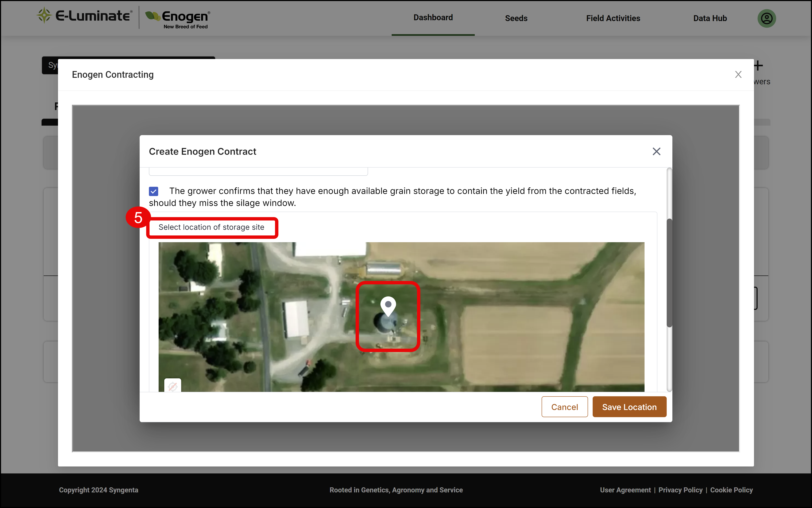Open the Cookie Policy link
Viewport: 812px width, 508px height.
731,490
